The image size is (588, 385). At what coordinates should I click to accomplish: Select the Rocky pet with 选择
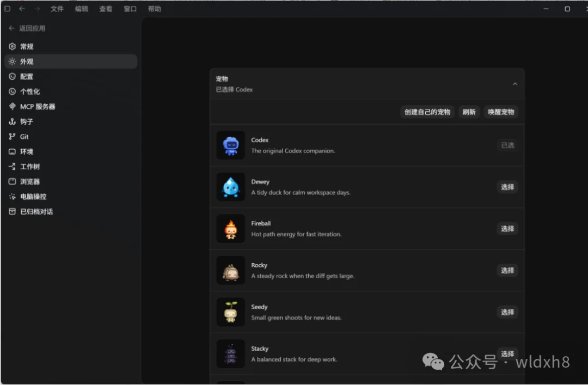pos(507,270)
